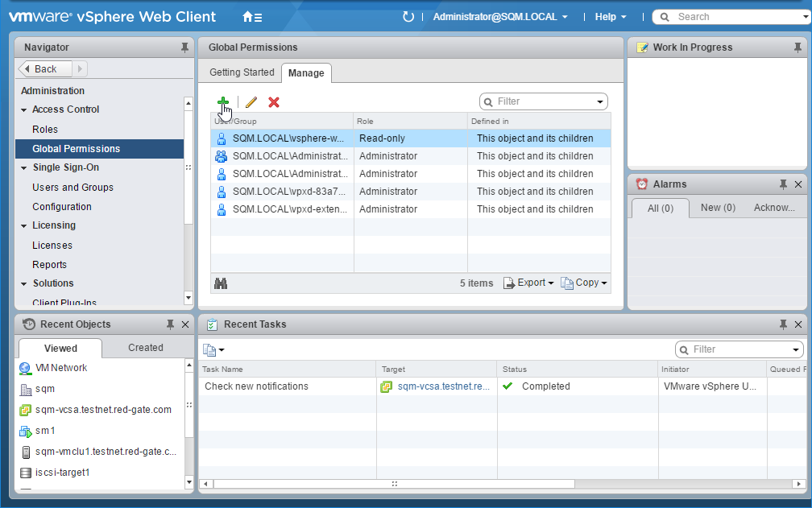
Task: Open the vSphere Home menu icon
Action: point(251,17)
